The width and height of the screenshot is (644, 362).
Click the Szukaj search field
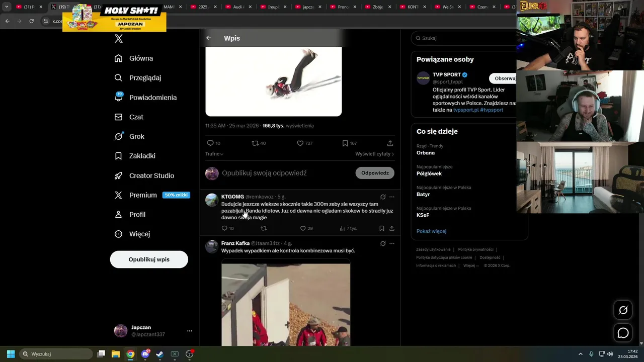coord(464,38)
